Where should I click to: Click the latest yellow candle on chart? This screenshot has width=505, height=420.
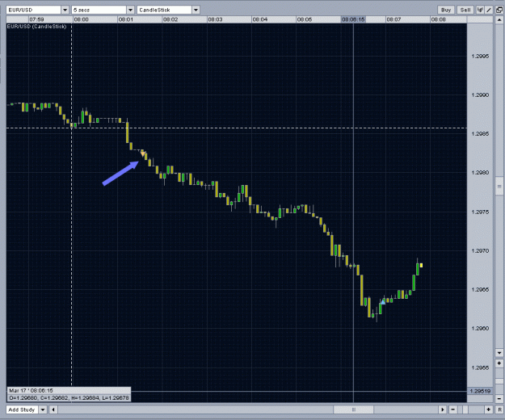click(421, 265)
